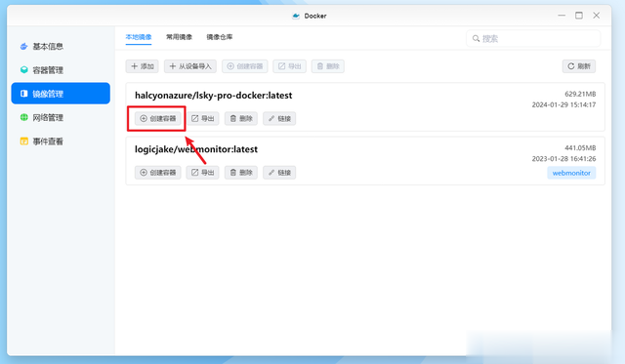
Task: Click the 441.05MB size text
Action: tap(580, 147)
